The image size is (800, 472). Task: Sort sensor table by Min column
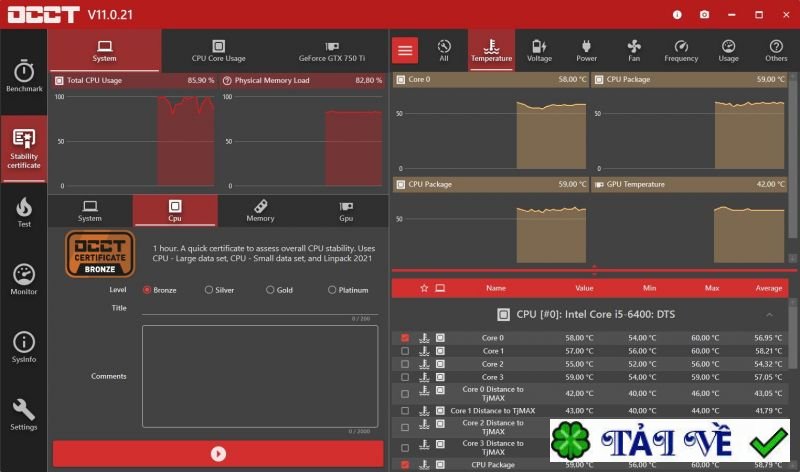[649, 288]
